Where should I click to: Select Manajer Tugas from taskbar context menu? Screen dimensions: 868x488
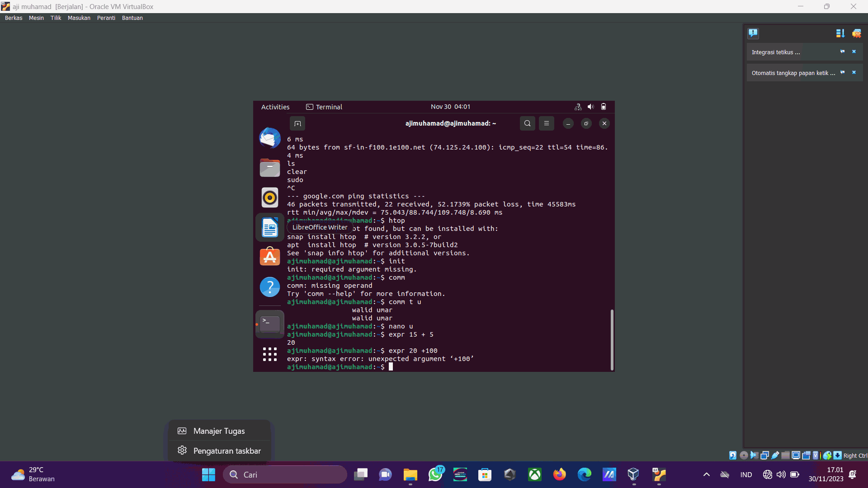coord(220,431)
